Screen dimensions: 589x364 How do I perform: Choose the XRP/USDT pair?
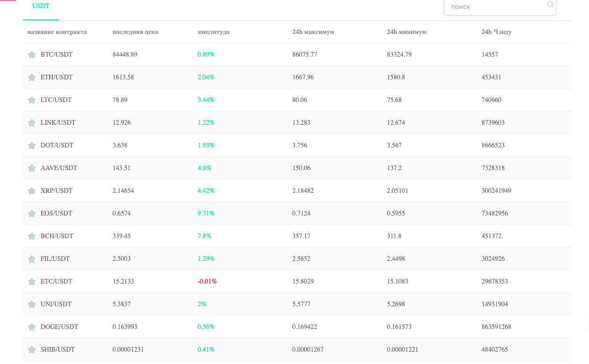(57, 191)
